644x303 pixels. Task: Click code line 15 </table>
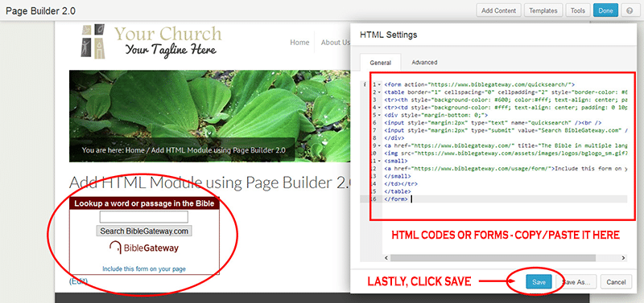tap(398, 191)
